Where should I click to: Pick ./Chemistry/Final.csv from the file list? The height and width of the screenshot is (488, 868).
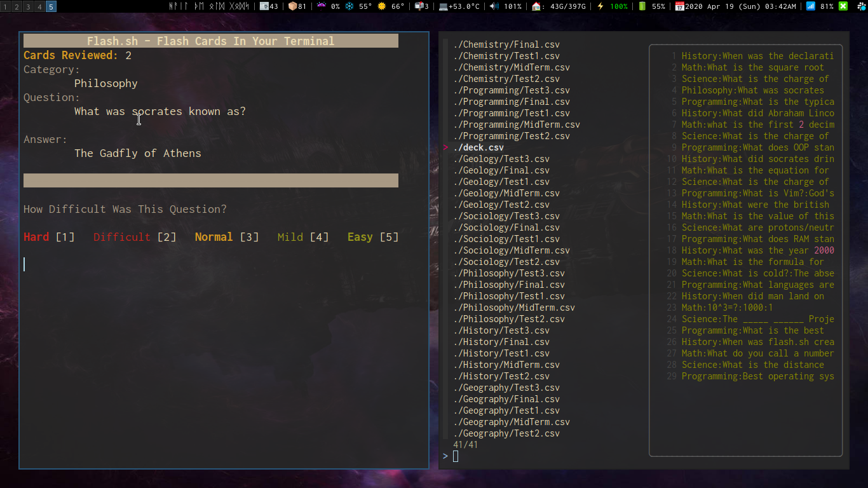click(x=506, y=44)
